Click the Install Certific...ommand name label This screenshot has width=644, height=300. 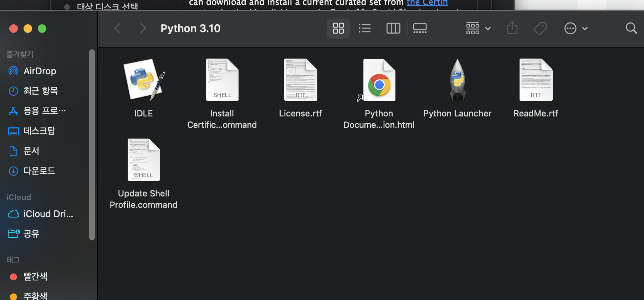pyautogui.click(x=222, y=119)
